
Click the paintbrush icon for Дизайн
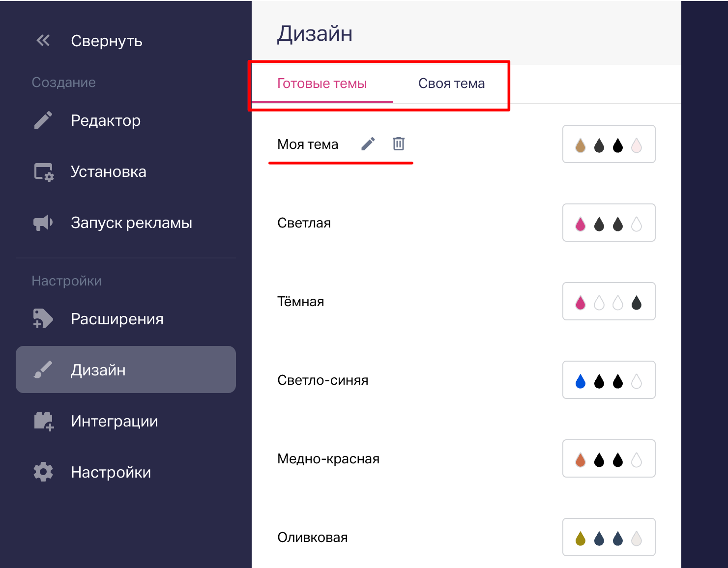[43, 370]
